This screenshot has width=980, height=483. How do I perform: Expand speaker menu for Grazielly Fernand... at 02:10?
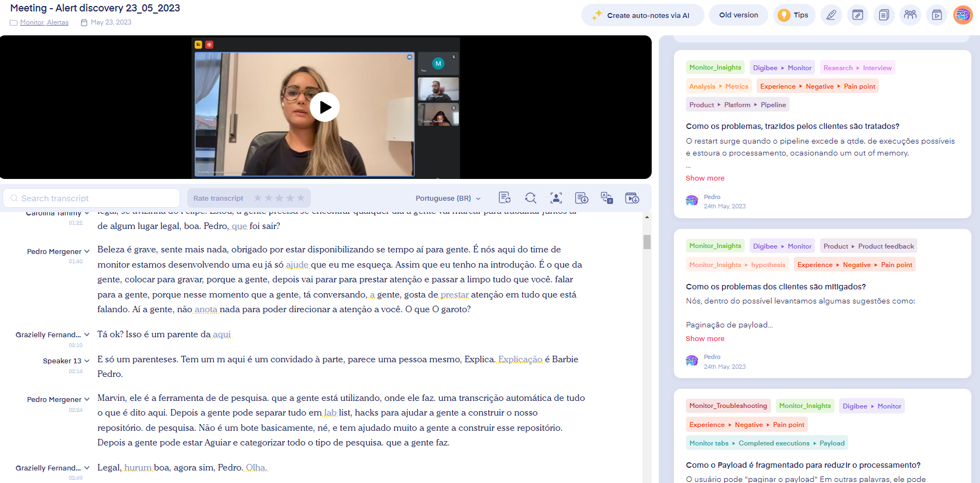(x=87, y=335)
